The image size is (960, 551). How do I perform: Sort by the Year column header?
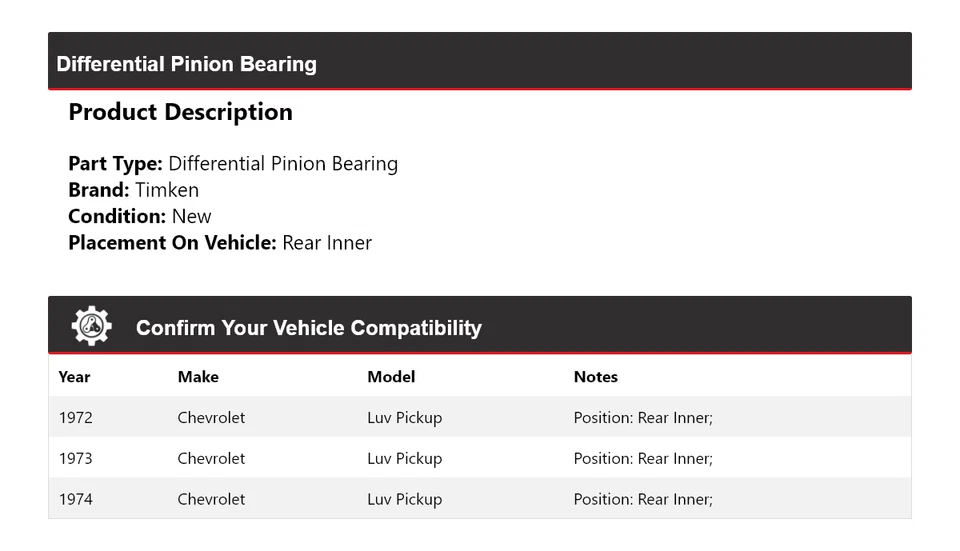pos(74,377)
